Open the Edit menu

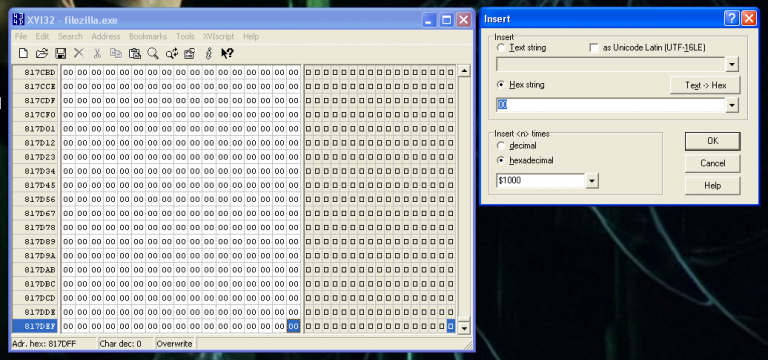click(x=42, y=37)
